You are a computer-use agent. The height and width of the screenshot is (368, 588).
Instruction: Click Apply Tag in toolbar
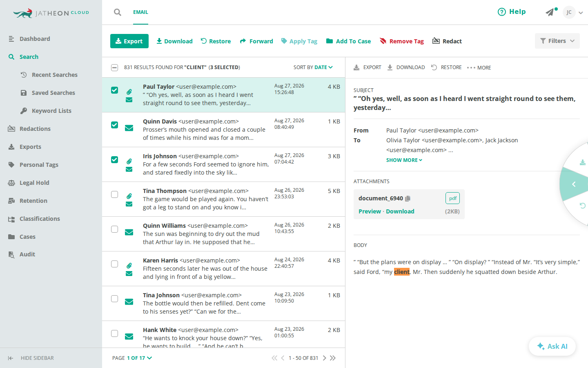coord(299,41)
